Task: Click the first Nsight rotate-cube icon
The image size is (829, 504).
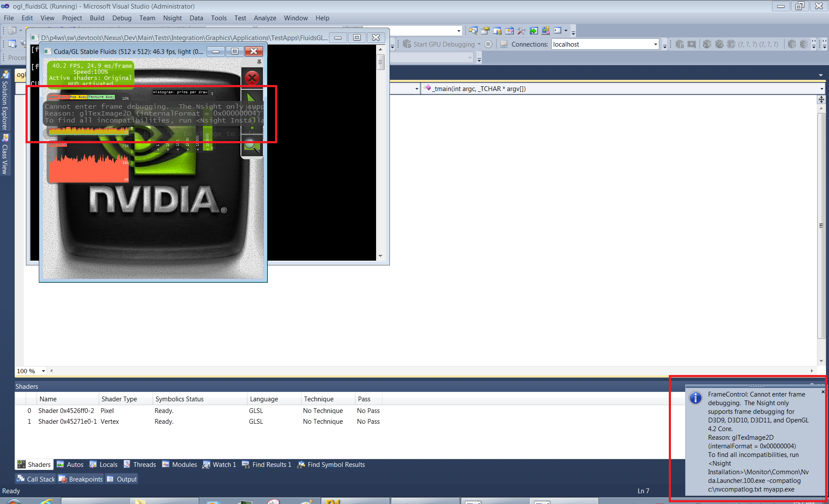Action: tap(707, 44)
